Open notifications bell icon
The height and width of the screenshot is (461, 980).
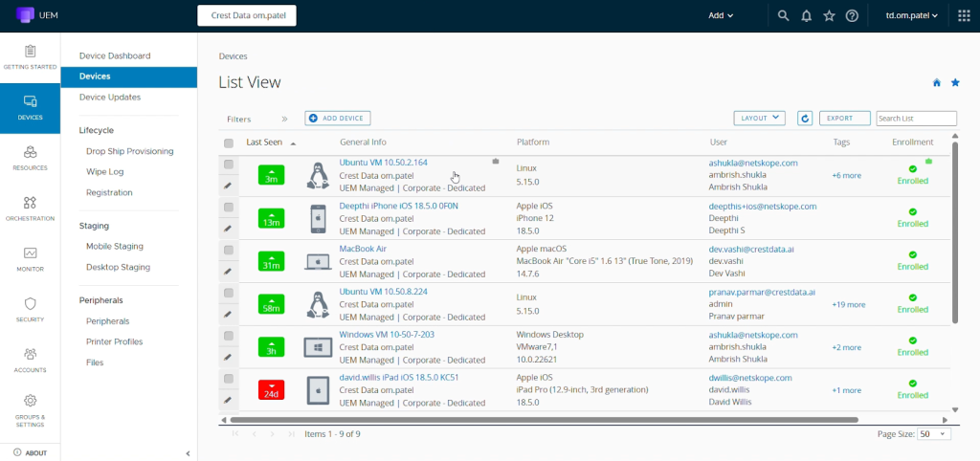[x=806, y=16]
